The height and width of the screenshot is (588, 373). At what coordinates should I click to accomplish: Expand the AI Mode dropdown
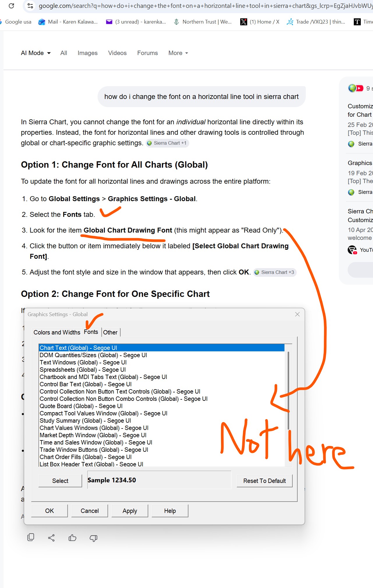coord(36,53)
